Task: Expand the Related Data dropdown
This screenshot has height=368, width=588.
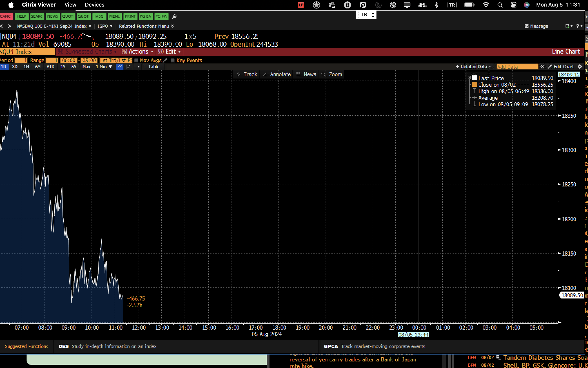Action: pos(473,67)
